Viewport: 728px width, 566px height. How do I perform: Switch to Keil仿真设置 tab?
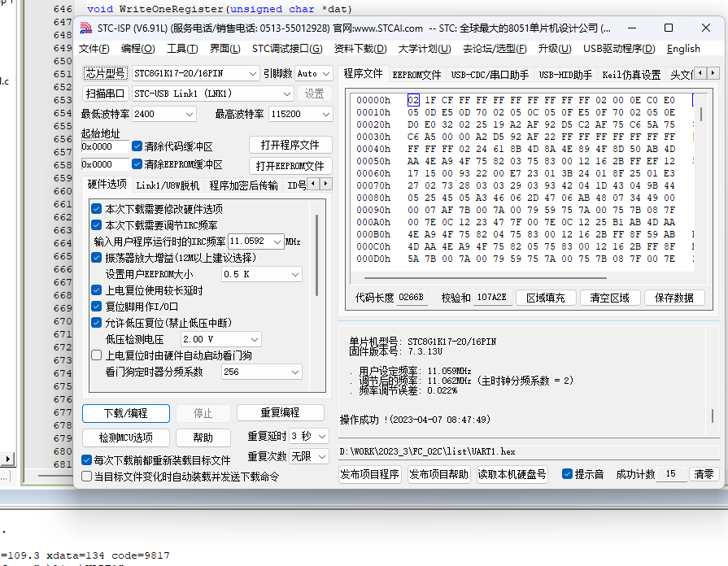click(x=631, y=75)
